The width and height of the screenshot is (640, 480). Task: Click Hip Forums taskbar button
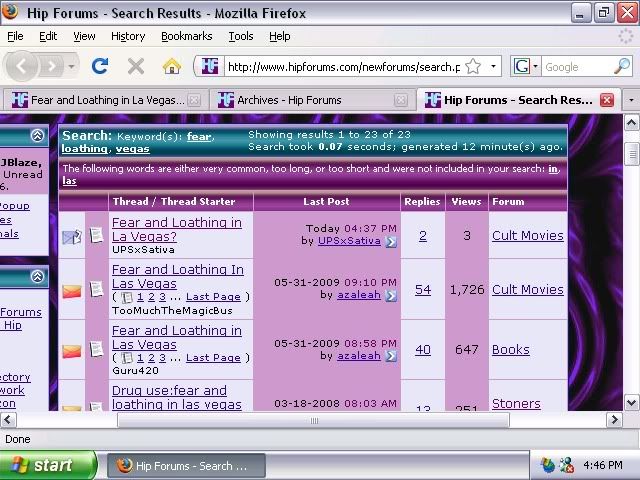pos(187,466)
